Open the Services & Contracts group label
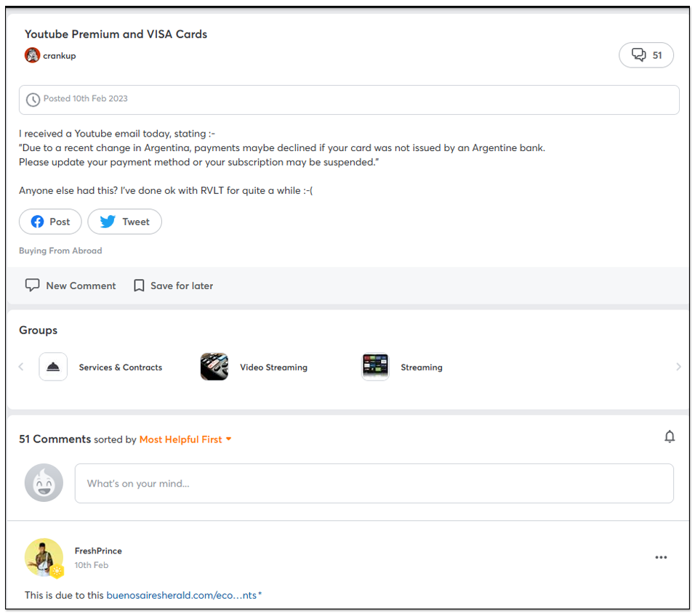695x616 pixels. (x=121, y=367)
